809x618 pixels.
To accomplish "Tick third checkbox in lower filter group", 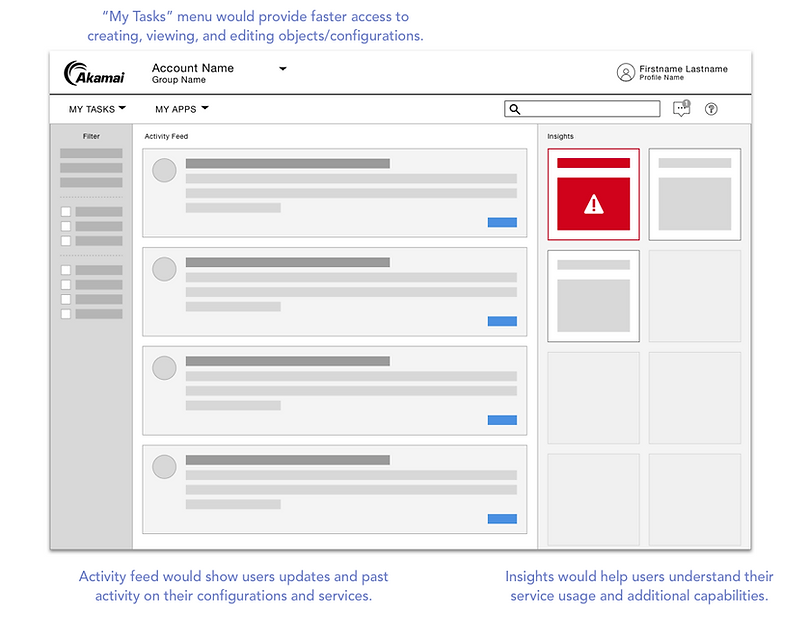I will tap(66, 299).
